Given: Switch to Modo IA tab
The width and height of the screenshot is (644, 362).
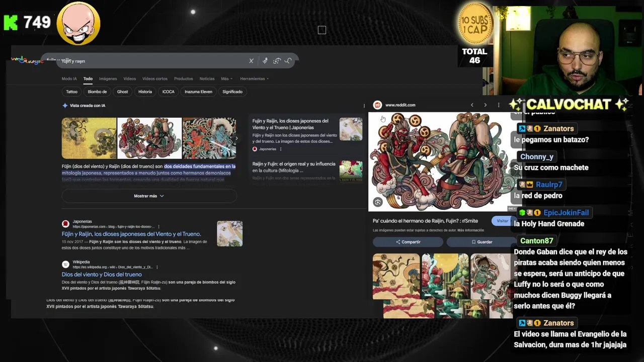Looking at the screenshot, I should point(69,79).
